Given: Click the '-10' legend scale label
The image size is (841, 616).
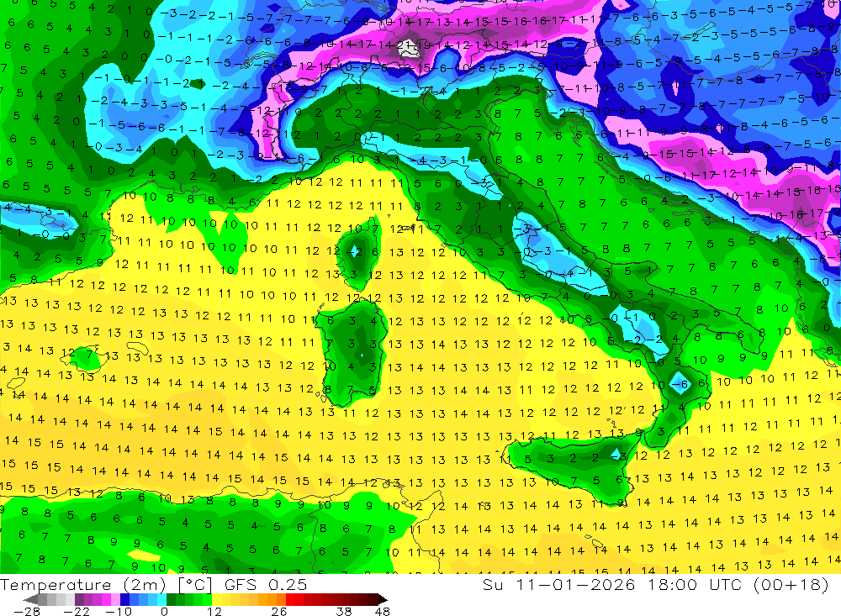Looking at the screenshot, I should [x=119, y=612].
